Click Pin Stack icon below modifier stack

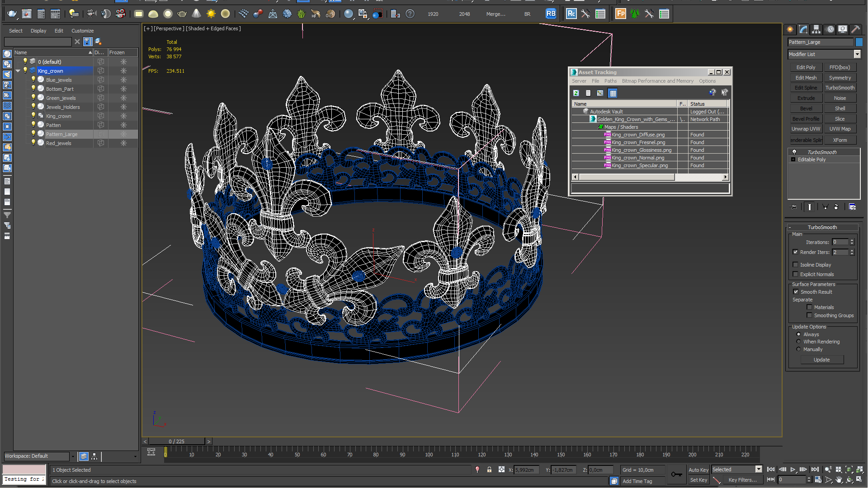point(794,207)
